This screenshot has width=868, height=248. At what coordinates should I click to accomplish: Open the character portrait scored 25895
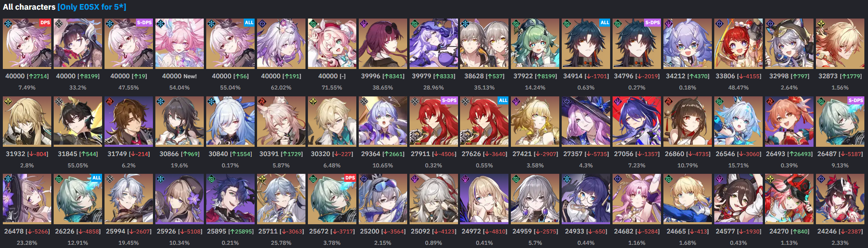click(x=230, y=199)
